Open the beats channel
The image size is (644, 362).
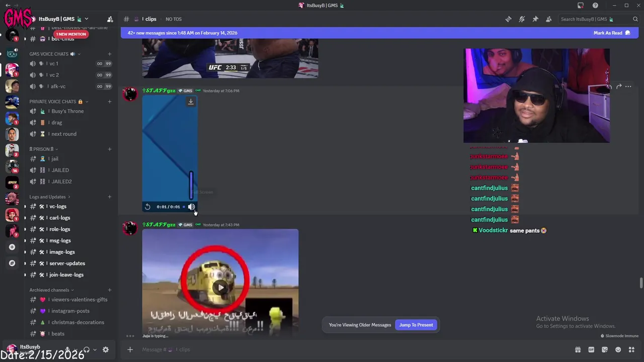point(69,334)
